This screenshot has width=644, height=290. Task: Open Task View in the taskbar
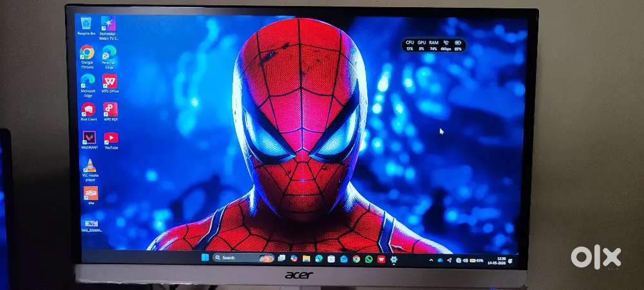click(x=282, y=258)
